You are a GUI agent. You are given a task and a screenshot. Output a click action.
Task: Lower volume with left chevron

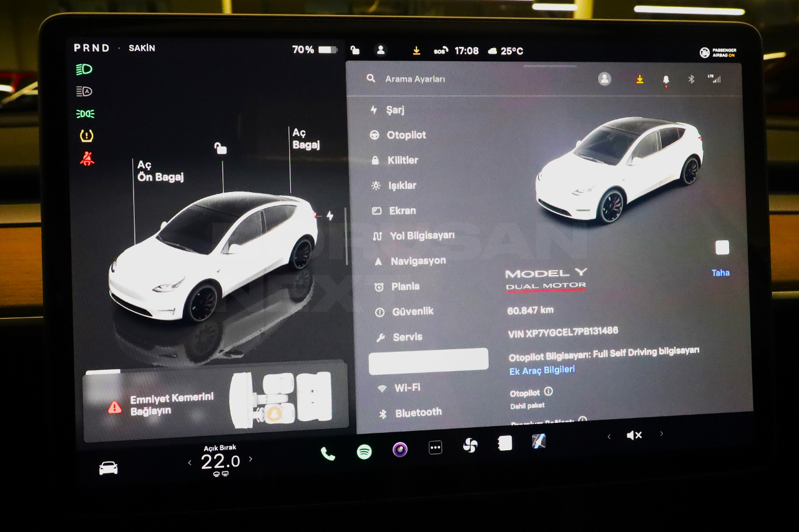point(609,437)
